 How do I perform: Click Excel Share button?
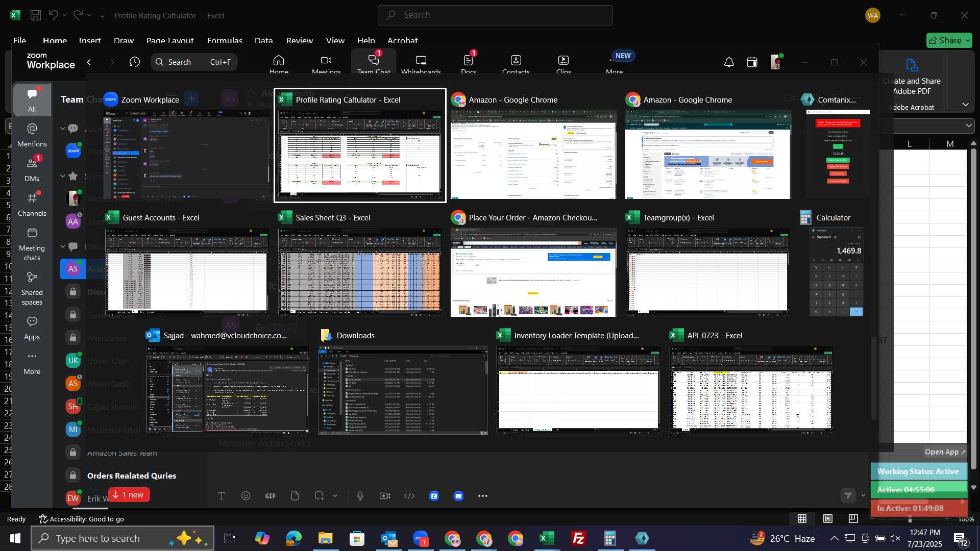click(x=949, y=40)
